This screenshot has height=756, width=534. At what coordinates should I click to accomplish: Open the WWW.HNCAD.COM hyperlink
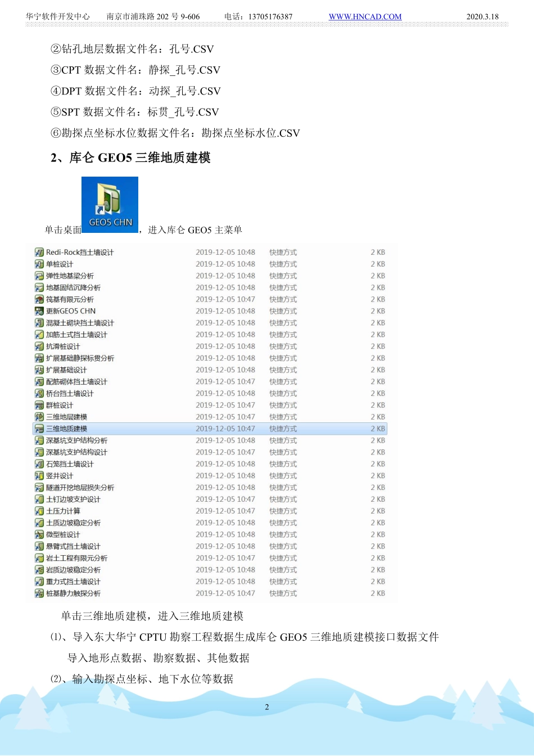pos(365,17)
